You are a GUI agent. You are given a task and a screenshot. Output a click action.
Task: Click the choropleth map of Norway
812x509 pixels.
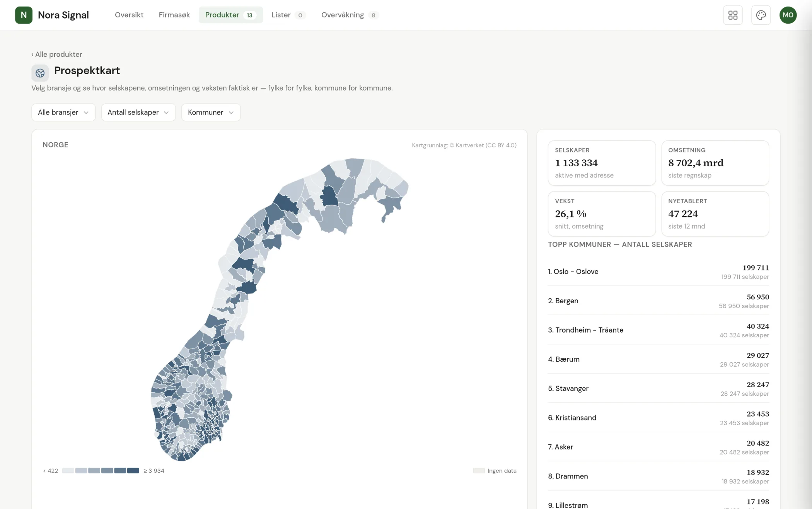click(280, 309)
